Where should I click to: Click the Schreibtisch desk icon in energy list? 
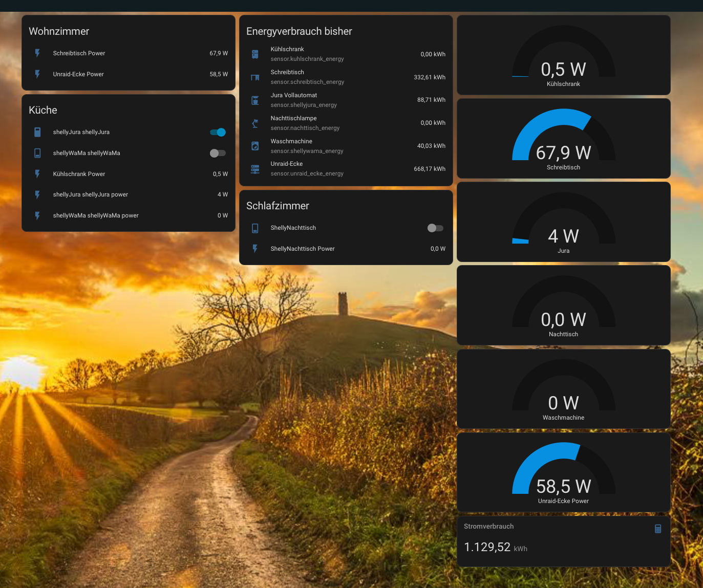255,77
